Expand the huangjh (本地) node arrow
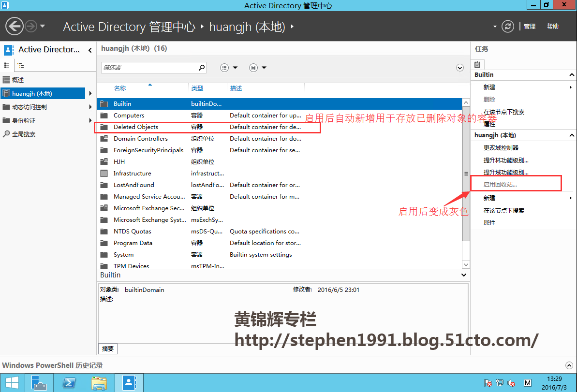 click(90, 93)
